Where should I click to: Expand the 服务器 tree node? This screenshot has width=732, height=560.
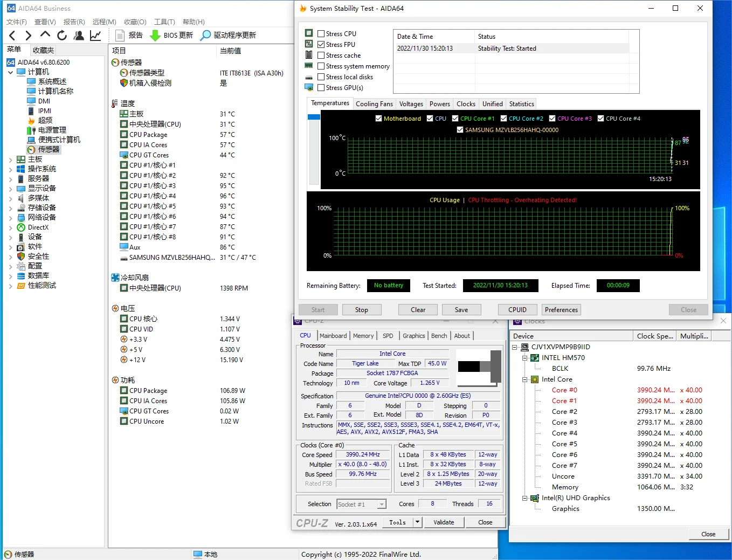pos(10,179)
